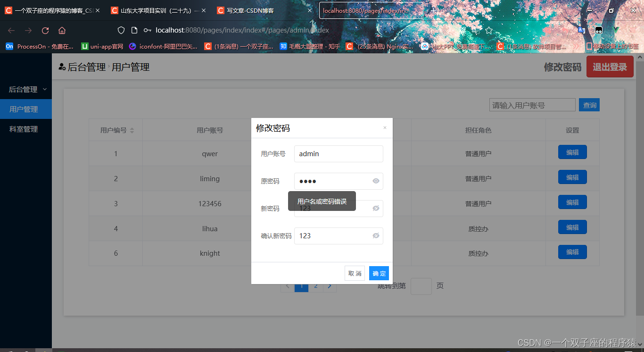Click the 担任角色 column header

tap(478, 130)
